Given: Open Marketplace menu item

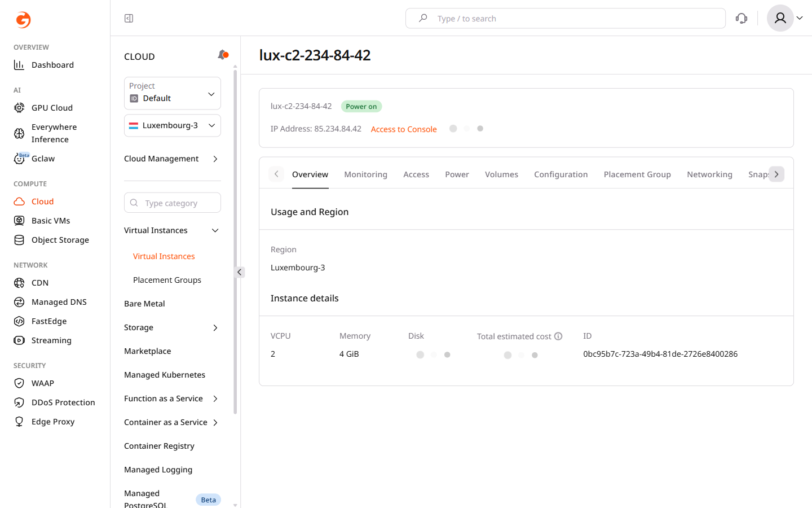Looking at the screenshot, I should [148, 351].
